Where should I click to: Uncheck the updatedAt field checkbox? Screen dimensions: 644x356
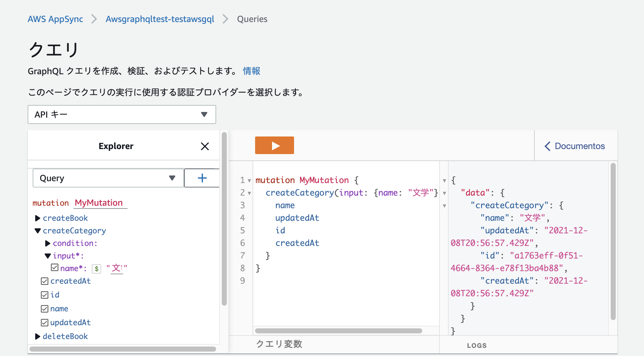(45, 323)
